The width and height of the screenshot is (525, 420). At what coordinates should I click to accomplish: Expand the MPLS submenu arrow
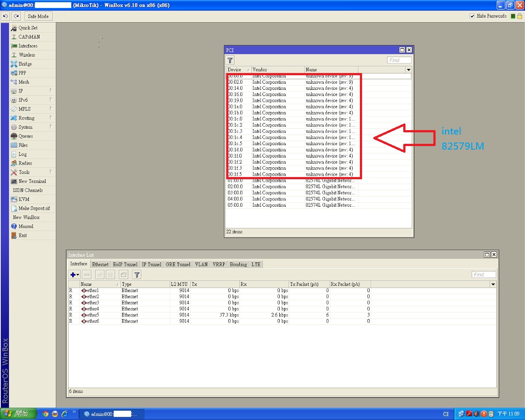pyautogui.click(x=51, y=108)
